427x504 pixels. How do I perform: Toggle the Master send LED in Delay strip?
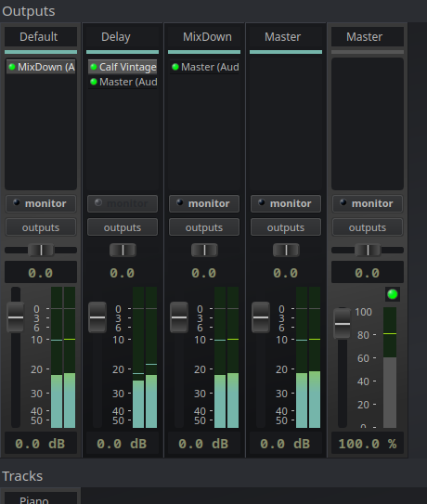94,82
